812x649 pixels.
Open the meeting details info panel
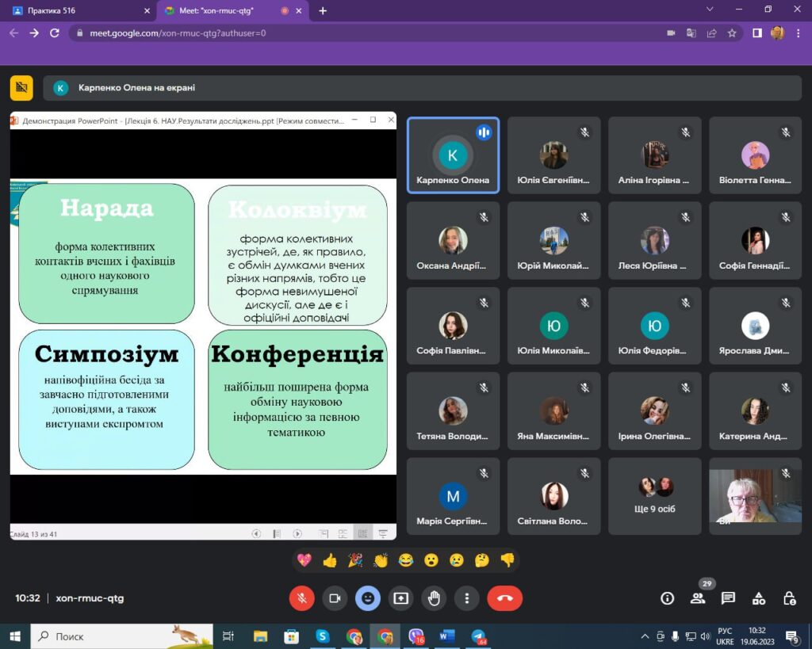tap(668, 598)
